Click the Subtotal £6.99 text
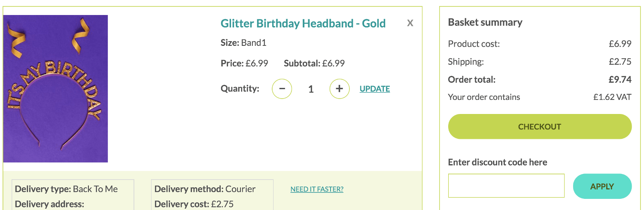The image size is (644, 210). point(314,63)
